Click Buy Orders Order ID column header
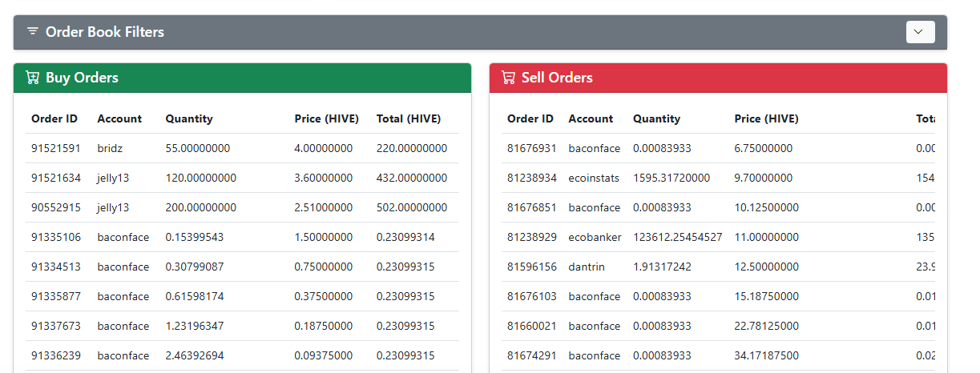 pos(54,118)
